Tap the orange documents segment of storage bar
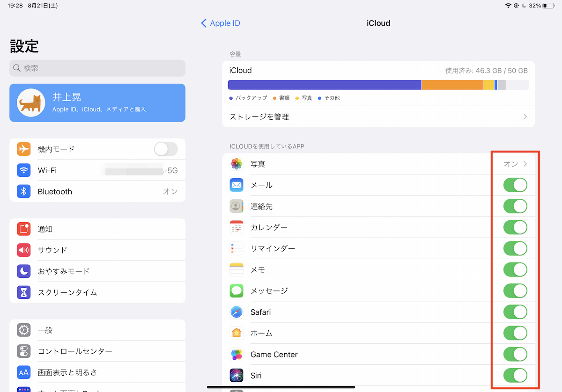Screen dimensions: 562x392 [453, 85]
